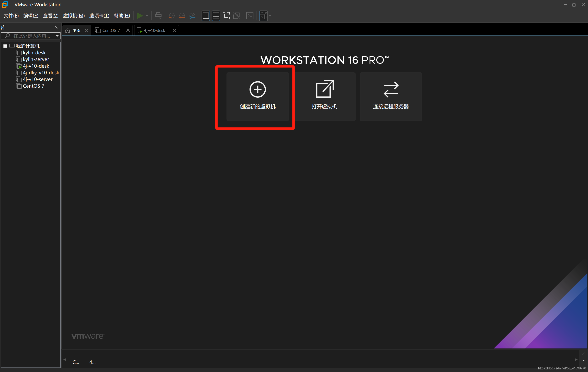Click 连接远程服务器 tile
The width and height of the screenshot is (588, 372).
point(391,97)
